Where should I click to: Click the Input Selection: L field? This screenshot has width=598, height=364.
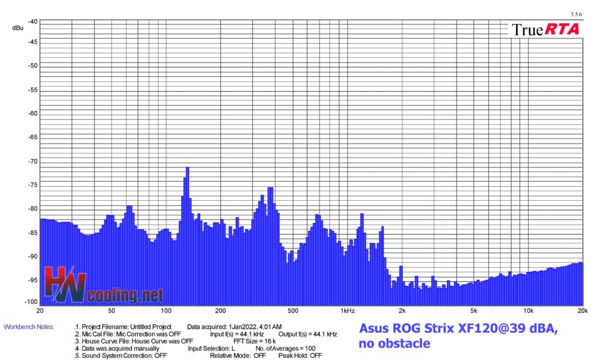(211, 348)
